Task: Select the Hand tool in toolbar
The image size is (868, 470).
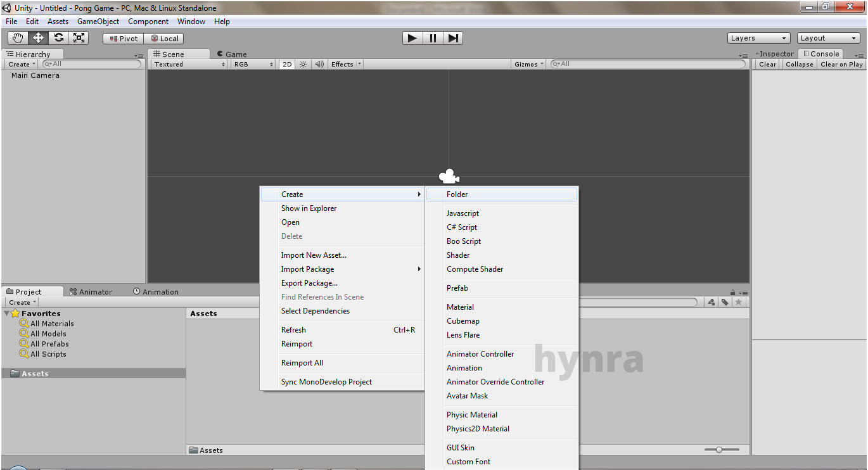Action: [18, 38]
